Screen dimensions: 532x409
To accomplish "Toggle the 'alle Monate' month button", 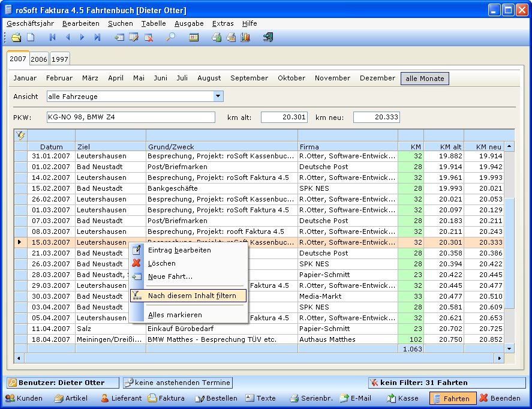I will point(425,79).
